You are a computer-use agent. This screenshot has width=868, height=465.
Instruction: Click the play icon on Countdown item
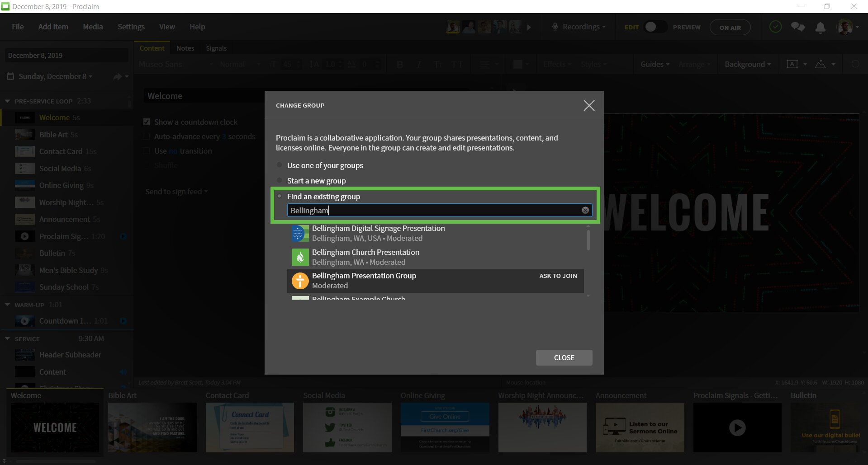tap(25, 321)
